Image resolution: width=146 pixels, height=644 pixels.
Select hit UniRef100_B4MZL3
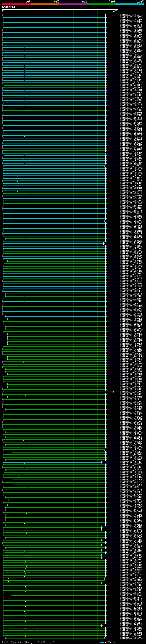tap(131, 548)
